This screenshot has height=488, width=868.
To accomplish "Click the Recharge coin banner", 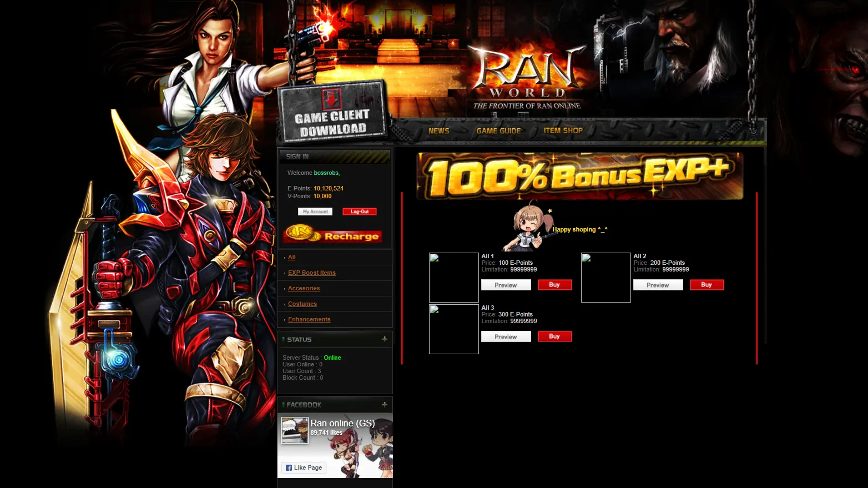I will pos(332,234).
